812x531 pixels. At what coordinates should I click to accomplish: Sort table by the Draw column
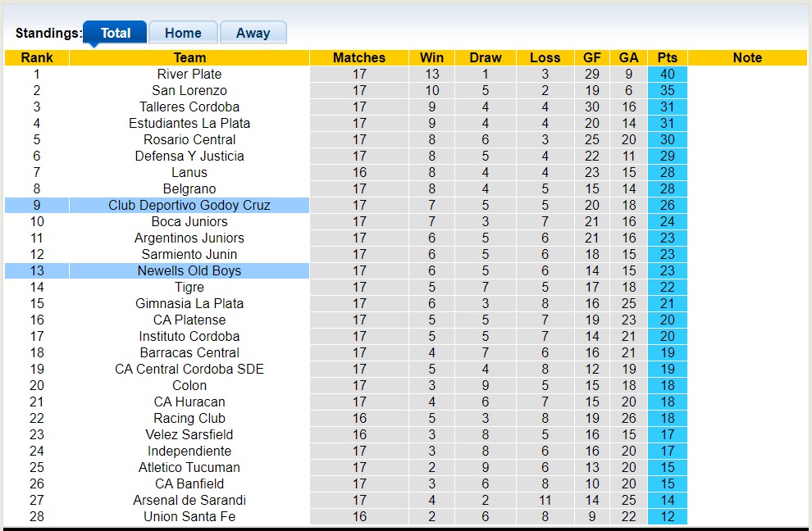tap(485, 57)
